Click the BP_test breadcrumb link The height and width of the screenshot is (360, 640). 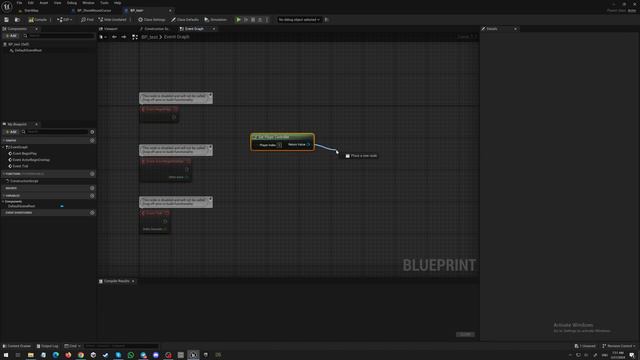pos(149,37)
